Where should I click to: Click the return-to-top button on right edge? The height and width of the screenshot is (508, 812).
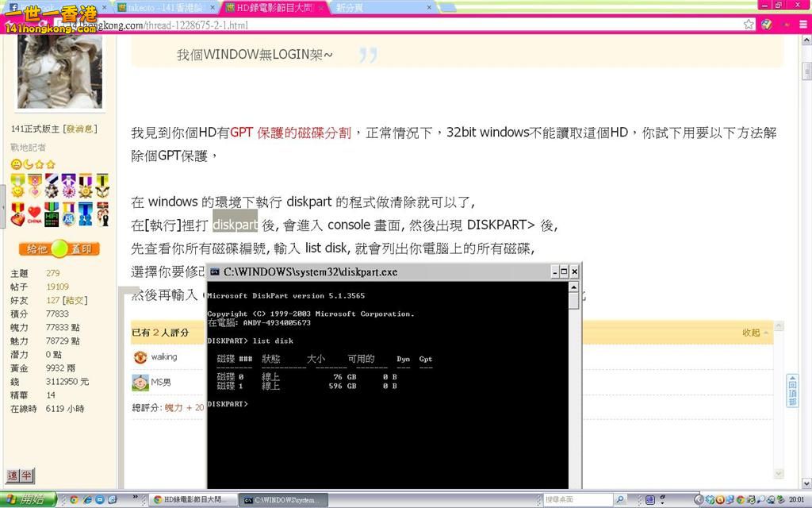click(791, 391)
